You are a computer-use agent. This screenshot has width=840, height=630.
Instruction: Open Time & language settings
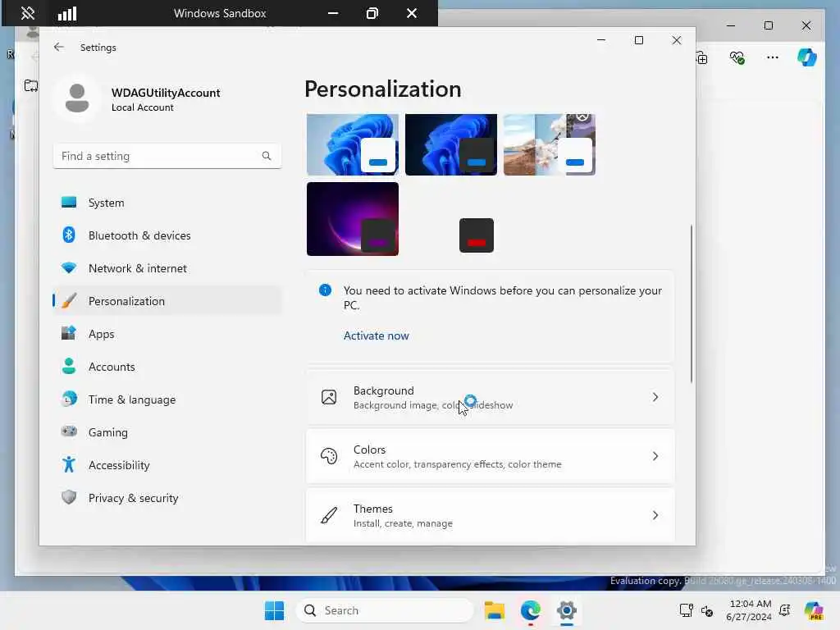pyautogui.click(x=167, y=399)
